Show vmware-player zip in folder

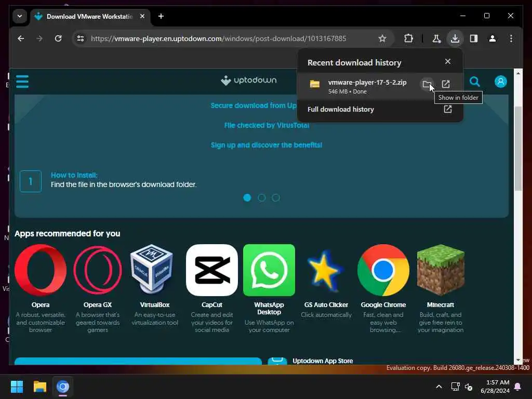point(427,84)
